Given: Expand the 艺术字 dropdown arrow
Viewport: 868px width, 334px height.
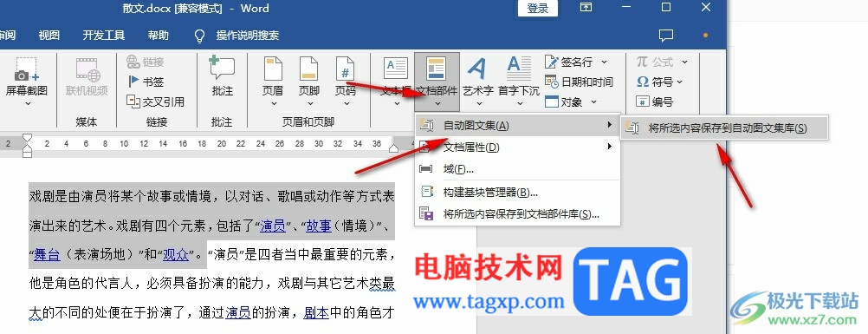Looking at the screenshot, I should pos(478,104).
